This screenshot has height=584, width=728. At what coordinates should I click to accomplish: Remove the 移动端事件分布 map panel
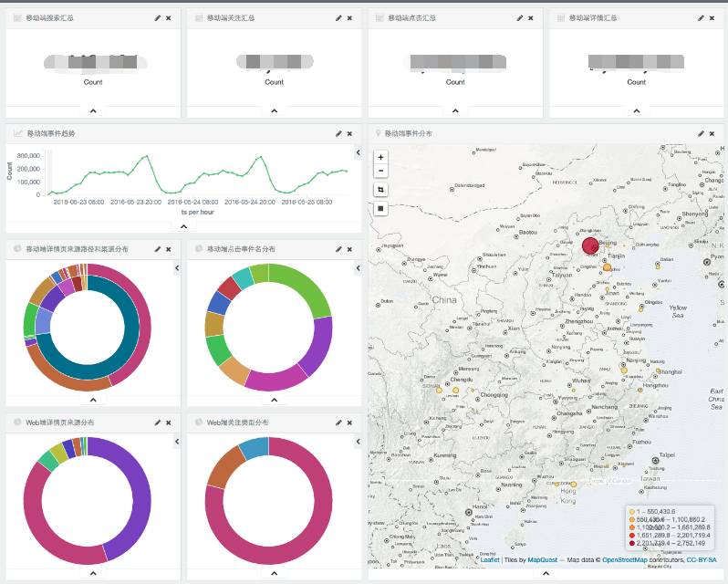click(712, 134)
